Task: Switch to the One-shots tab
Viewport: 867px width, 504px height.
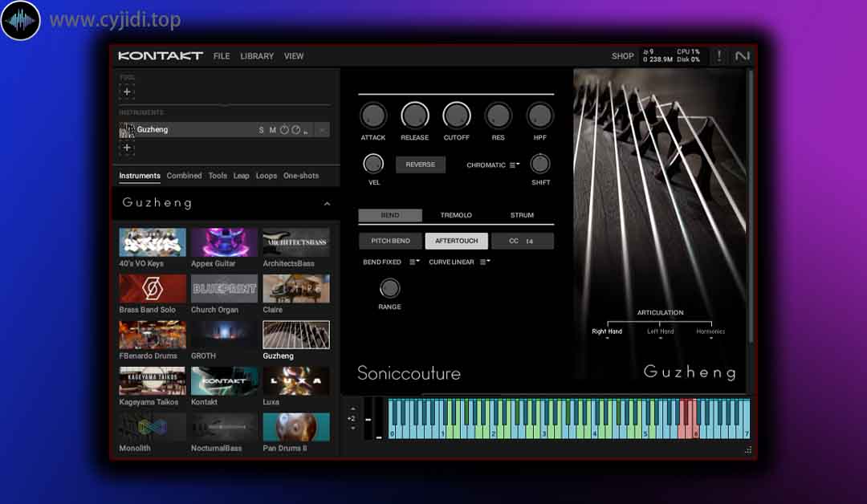Action: click(301, 176)
